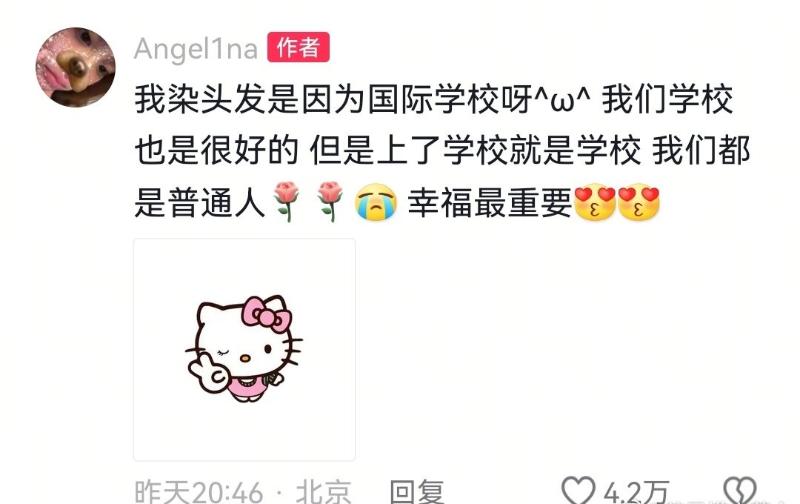Click the 我们都 text ending line two
The width and height of the screenshot is (800, 504).
702,150
